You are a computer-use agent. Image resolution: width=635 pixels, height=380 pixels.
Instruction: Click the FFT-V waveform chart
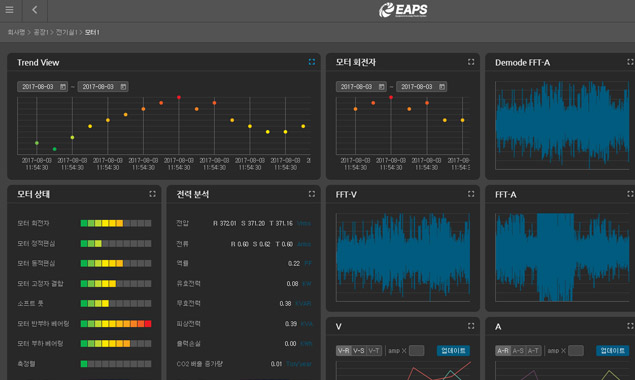pyautogui.click(x=403, y=257)
